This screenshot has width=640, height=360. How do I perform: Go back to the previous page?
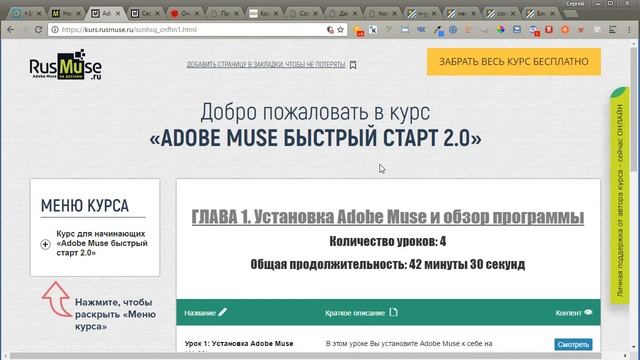(11, 29)
